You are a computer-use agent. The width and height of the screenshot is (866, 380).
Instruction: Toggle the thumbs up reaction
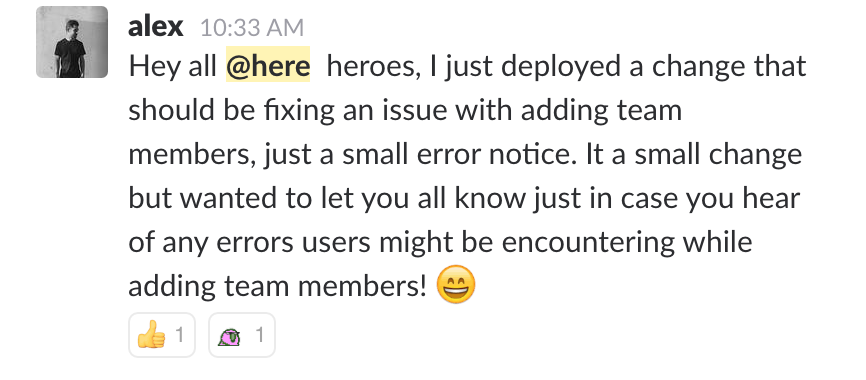[x=162, y=335]
